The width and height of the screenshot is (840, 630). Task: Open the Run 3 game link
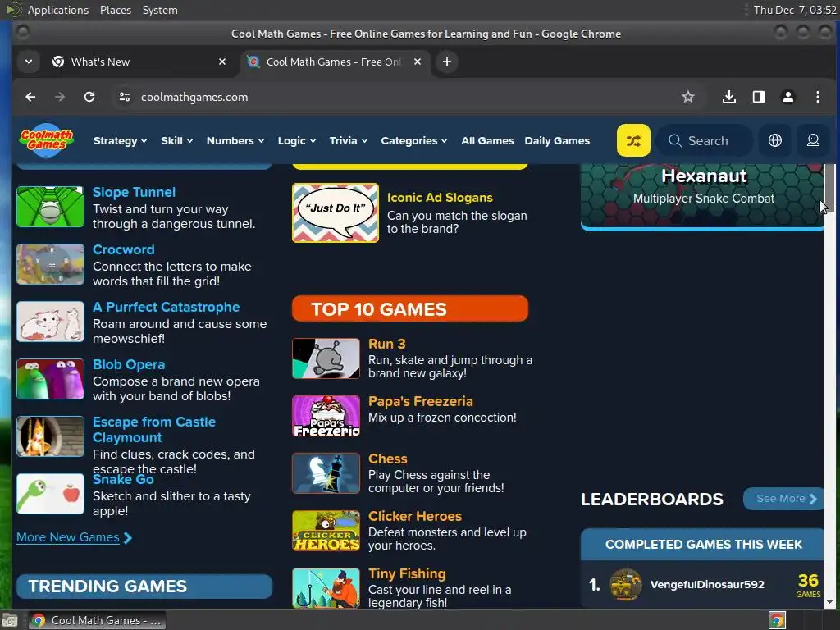[x=387, y=344]
